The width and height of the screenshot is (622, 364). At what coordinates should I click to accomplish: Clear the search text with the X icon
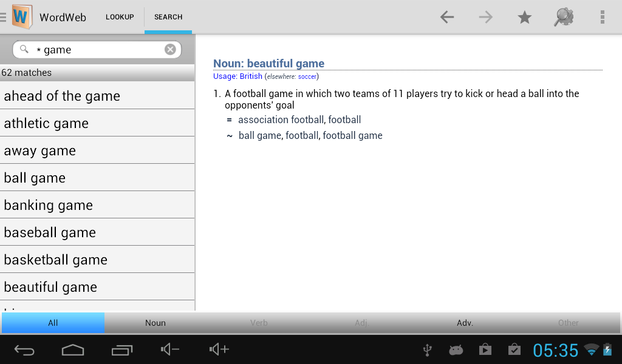point(170,49)
